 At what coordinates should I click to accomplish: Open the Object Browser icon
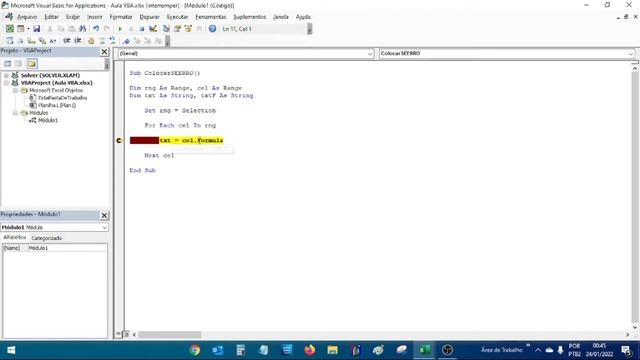pos(188,29)
